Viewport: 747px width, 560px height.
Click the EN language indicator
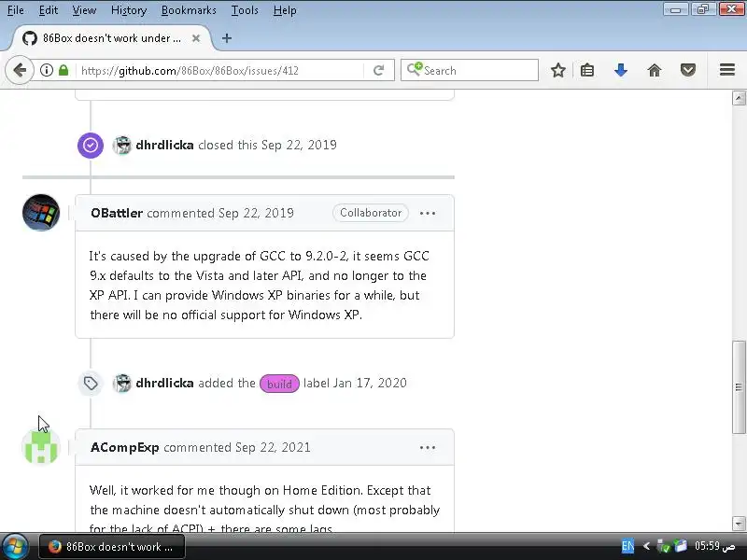coord(627,546)
